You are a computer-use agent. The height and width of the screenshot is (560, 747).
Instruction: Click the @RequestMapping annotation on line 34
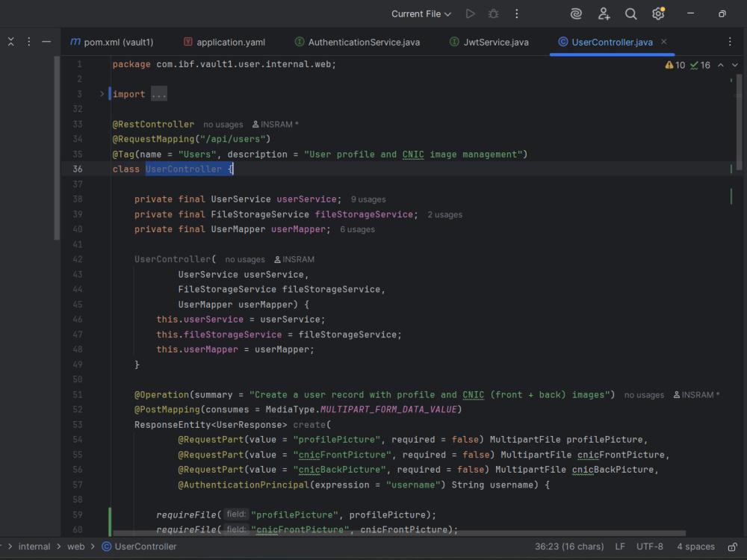tap(153, 139)
